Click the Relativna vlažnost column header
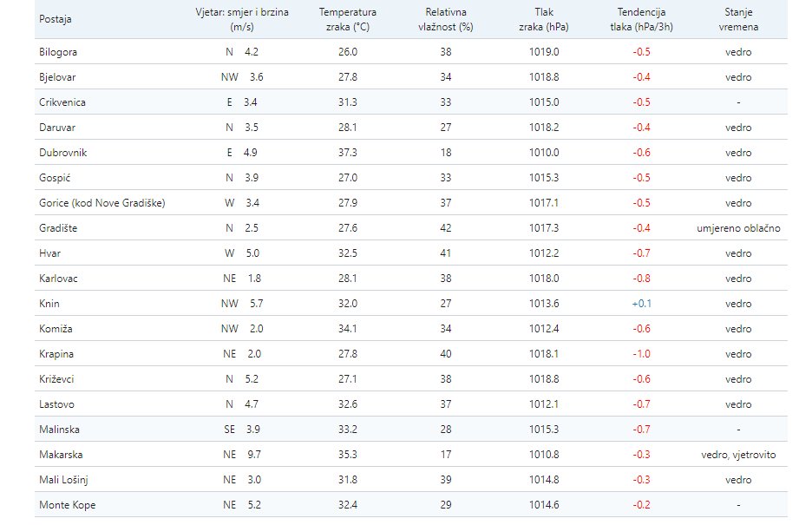The height and width of the screenshot is (525, 812). (446, 19)
